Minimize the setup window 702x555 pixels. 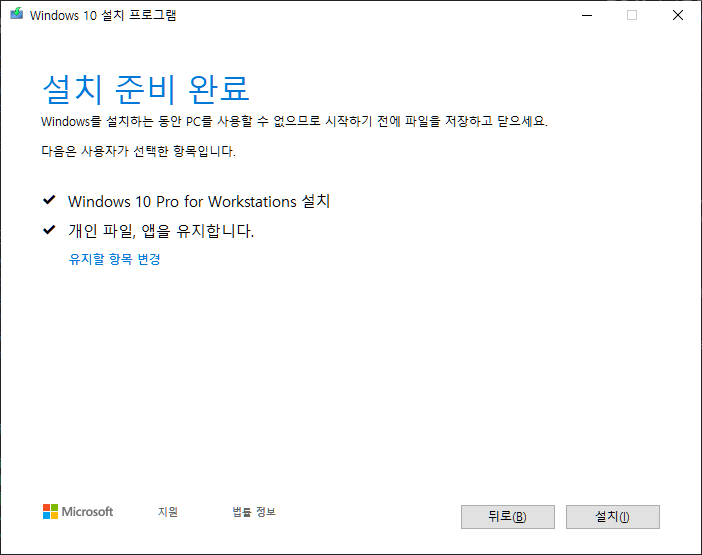587,15
